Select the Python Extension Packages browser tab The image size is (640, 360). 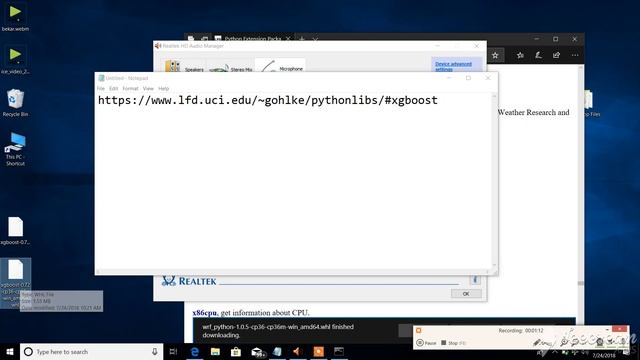[x=252, y=38]
